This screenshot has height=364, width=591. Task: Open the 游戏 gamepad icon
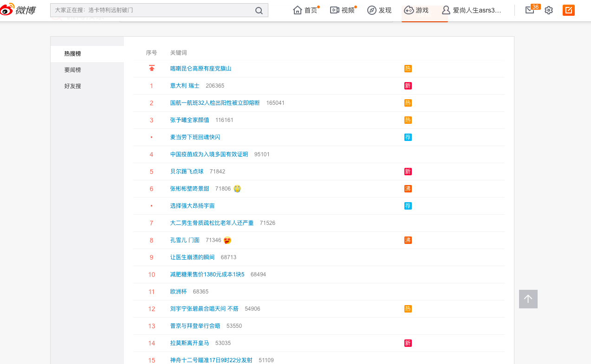(x=409, y=10)
